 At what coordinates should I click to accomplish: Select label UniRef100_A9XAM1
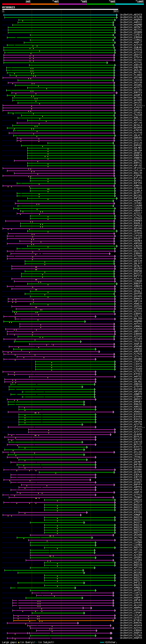click(x=131, y=85)
